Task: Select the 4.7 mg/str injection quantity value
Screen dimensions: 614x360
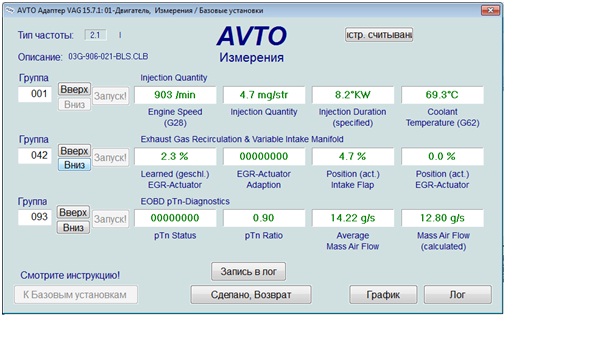Action: point(264,95)
